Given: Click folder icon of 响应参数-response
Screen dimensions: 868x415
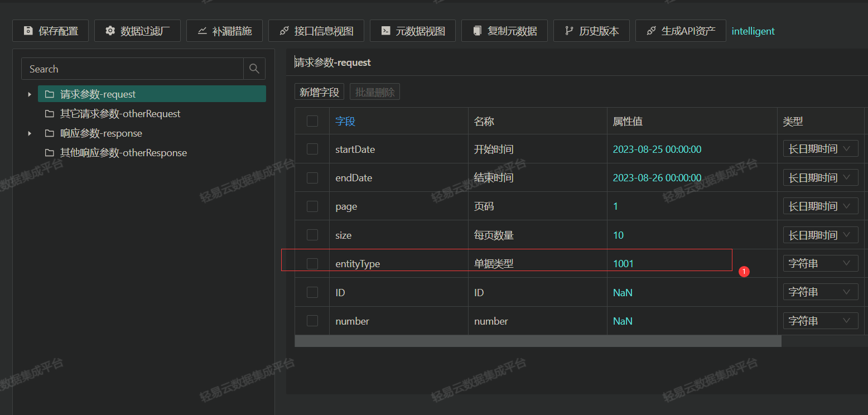Looking at the screenshot, I should pos(49,133).
